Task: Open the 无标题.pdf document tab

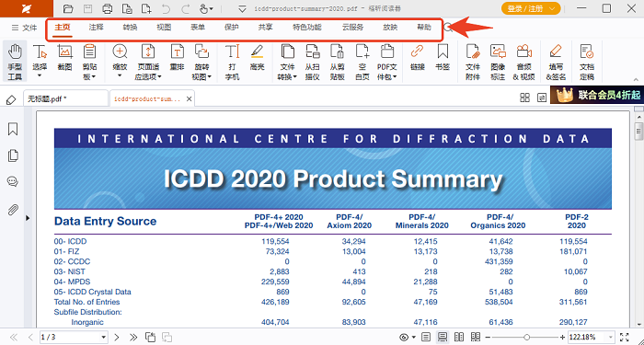Action: tap(65, 99)
